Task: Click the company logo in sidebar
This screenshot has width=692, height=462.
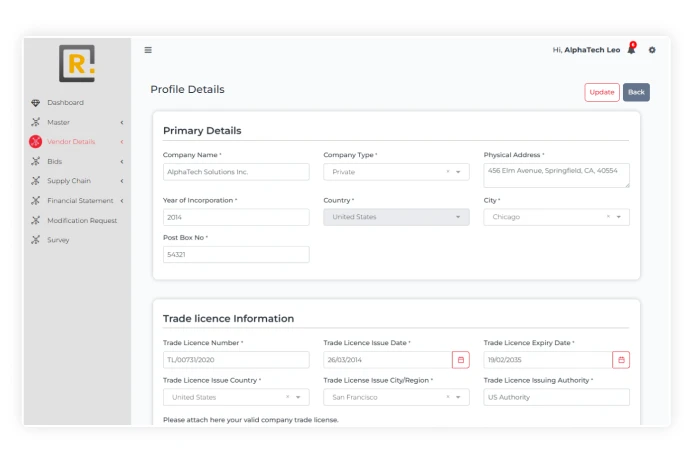Action: pos(77,64)
